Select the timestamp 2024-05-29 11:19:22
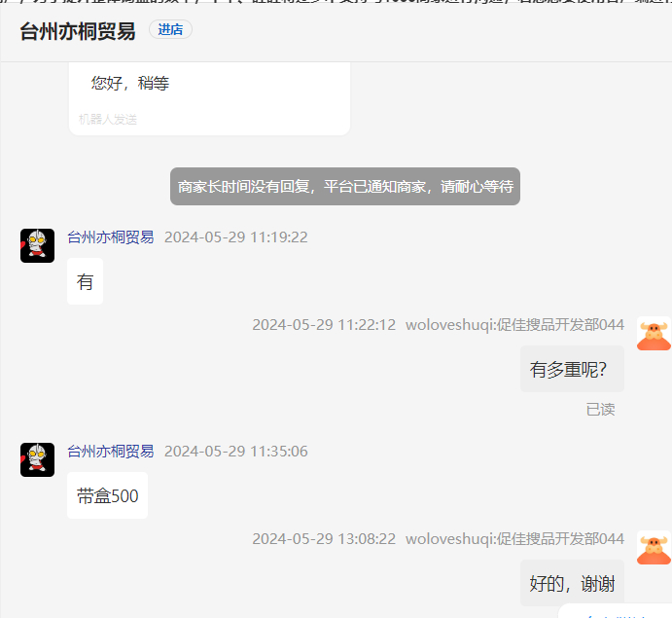 (x=235, y=237)
